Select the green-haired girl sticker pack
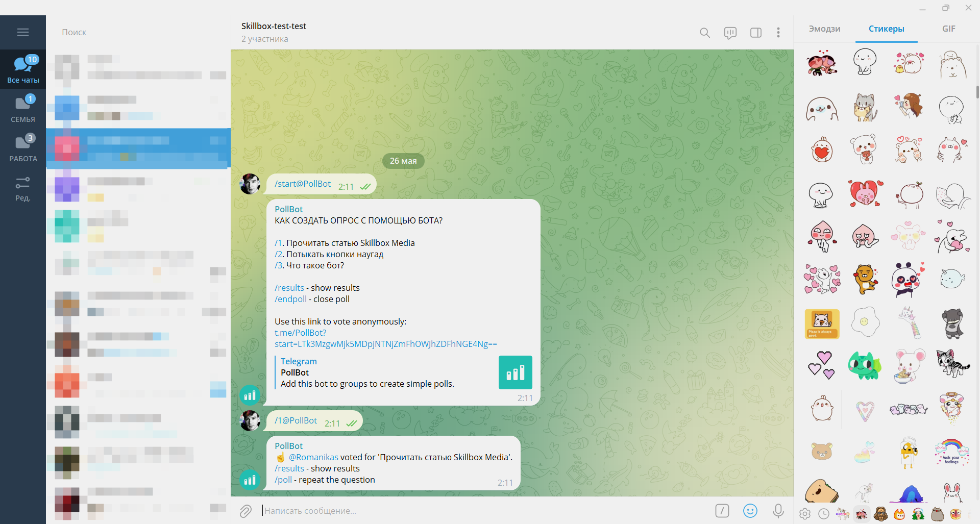 (x=918, y=514)
